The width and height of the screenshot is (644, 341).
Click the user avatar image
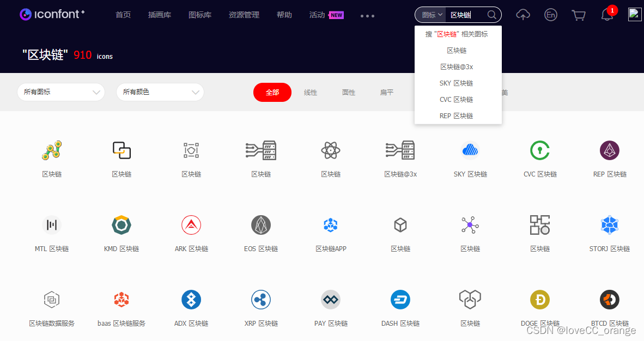tap(635, 14)
